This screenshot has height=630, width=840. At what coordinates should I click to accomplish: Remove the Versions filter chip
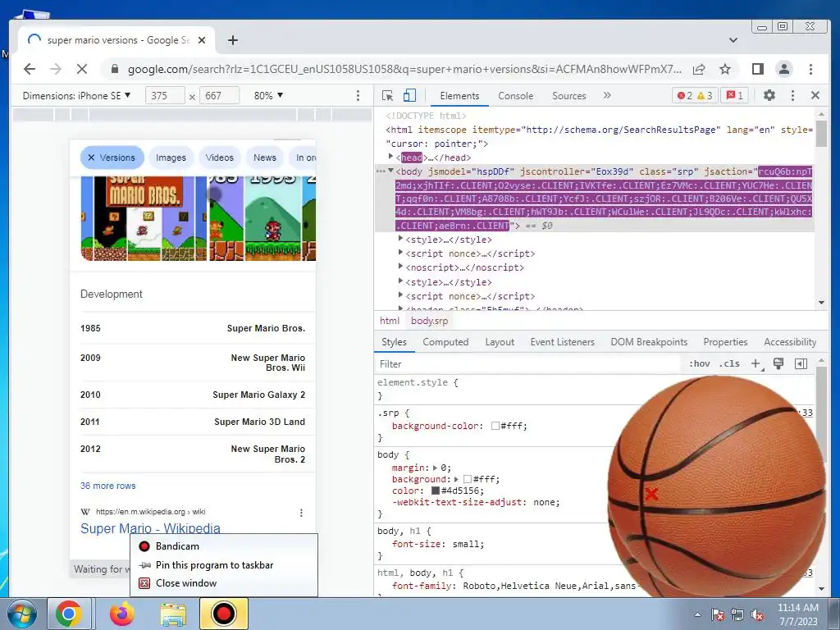pos(91,157)
